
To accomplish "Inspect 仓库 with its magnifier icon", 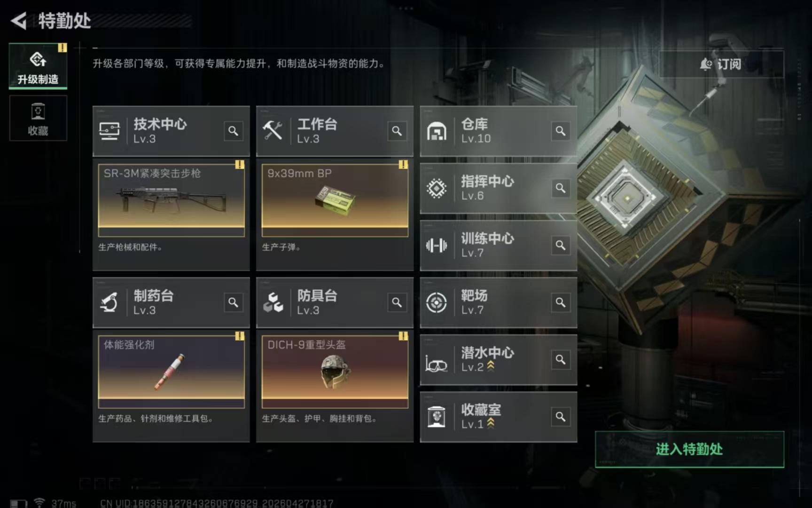I will [560, 131].
